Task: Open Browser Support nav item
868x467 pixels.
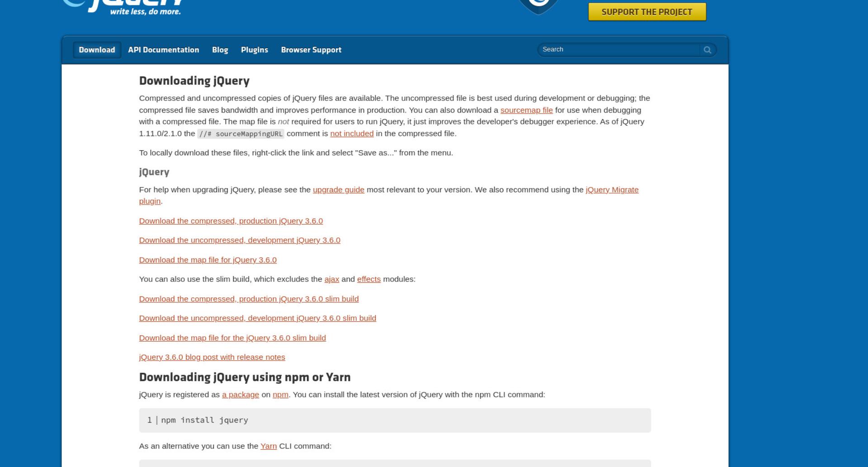Action: [311, 50]
